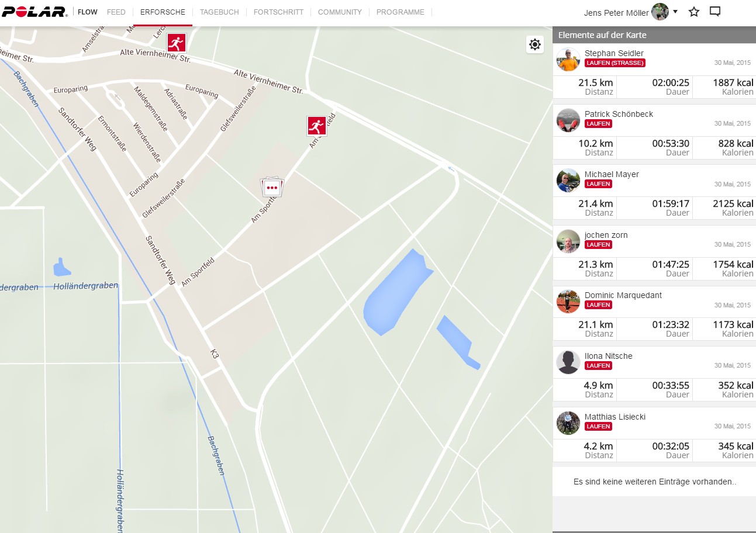Click Michael Mayer's profile thumbnail

(x=568, y=181)
